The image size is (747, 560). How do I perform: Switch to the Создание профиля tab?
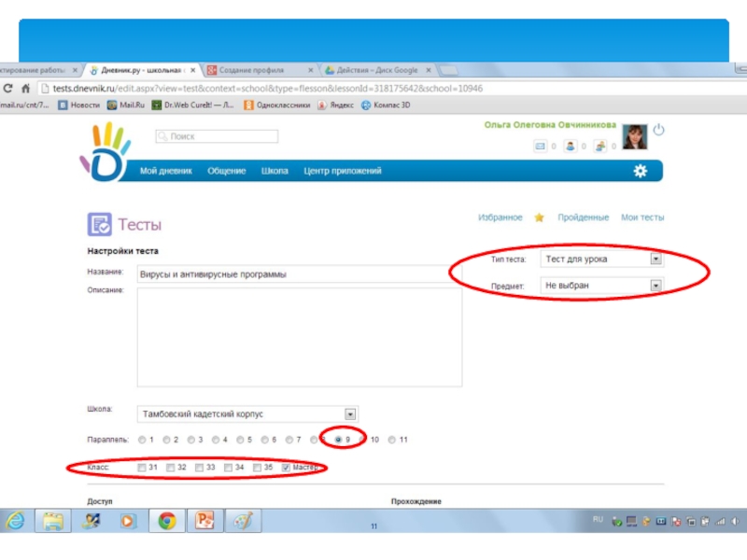[260, 70]
